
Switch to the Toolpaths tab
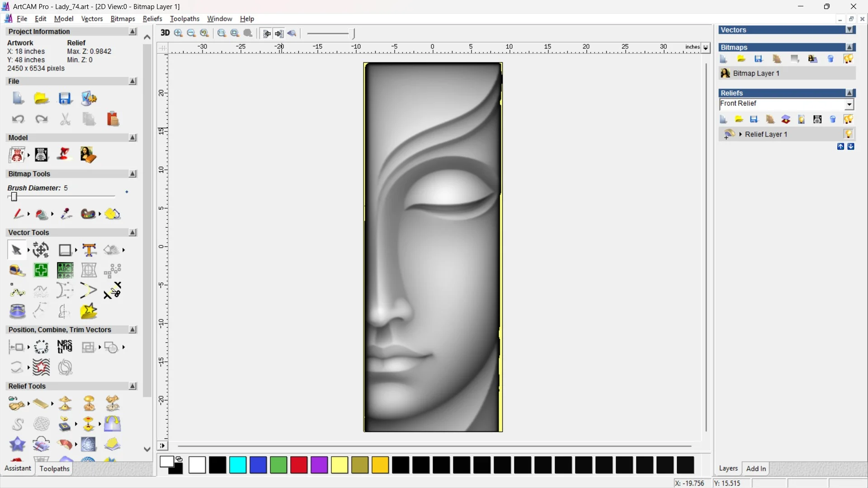click(54, 469)
